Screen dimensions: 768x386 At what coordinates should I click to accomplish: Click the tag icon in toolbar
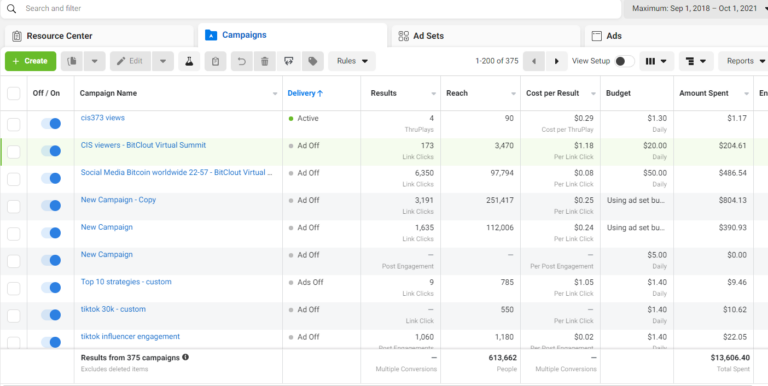tap(312, 61)
